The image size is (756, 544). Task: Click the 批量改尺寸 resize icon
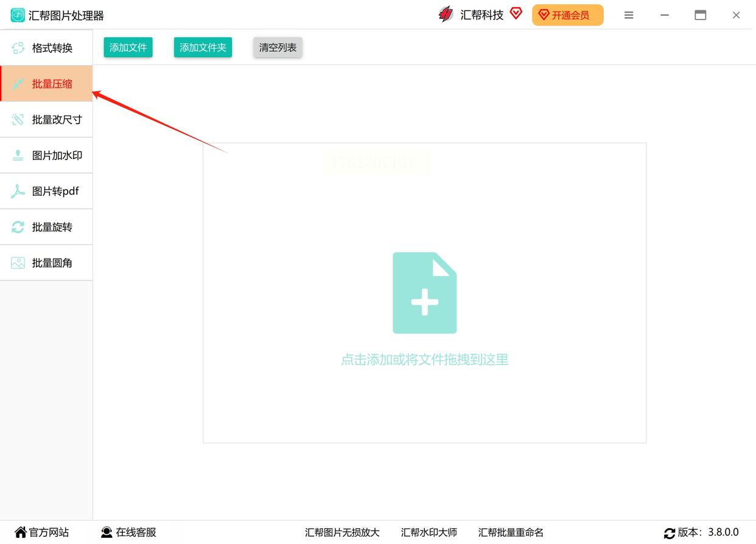tap(18, 119)
